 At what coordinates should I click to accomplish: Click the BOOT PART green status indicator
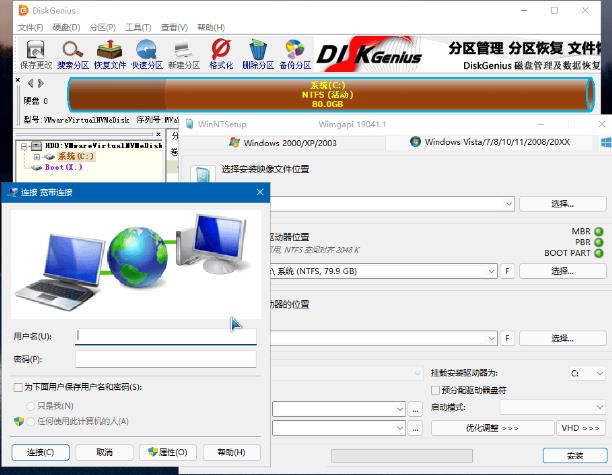tap(599, 253)
